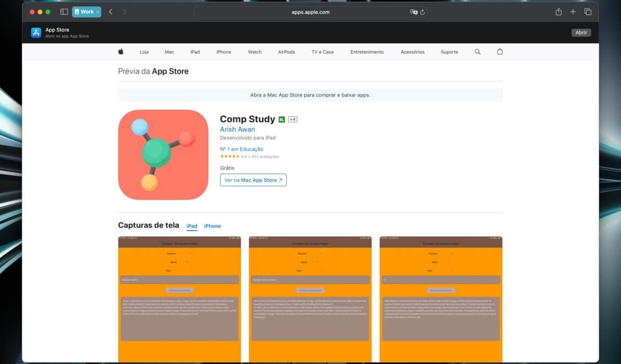Open the AirPods navigation item
621x364 pixels.
coord(286,52)
